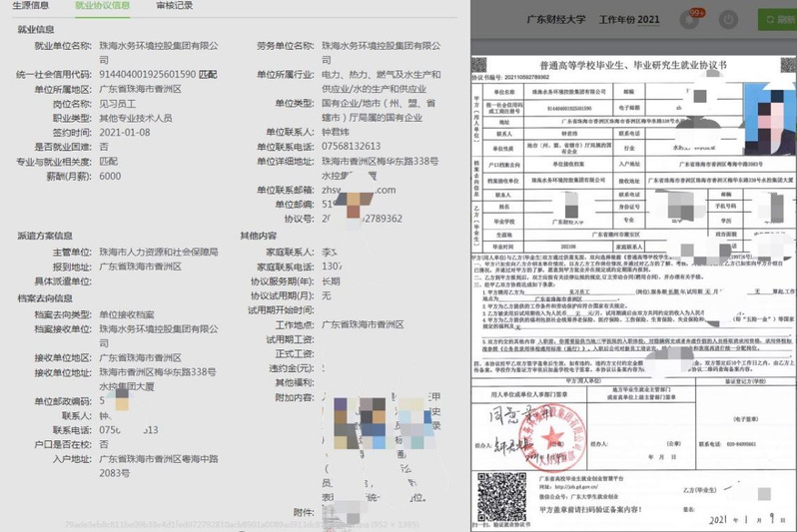
Task: Open notifications icon with 99+ badge
Action: tap(690, 19)
